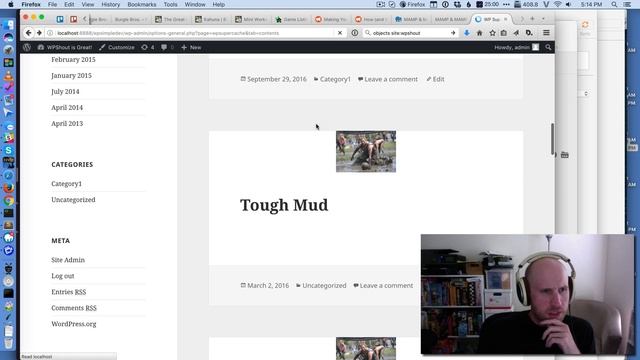
Task: Open the Howdy, admin account menu
Action: coord(516,47)
